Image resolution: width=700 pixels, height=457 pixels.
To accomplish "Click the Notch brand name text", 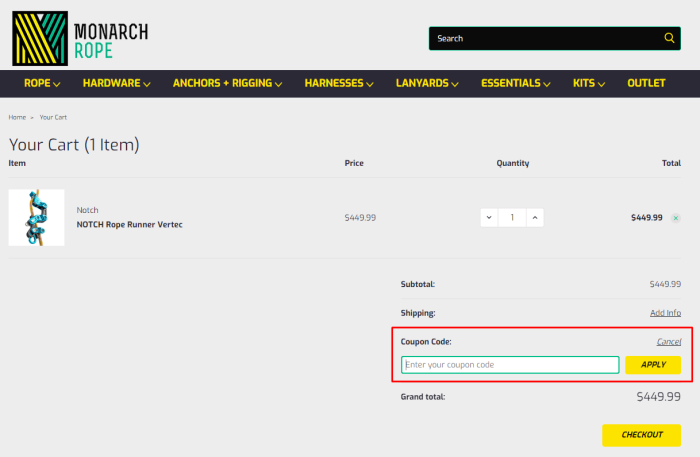I will tap(88, 210).
